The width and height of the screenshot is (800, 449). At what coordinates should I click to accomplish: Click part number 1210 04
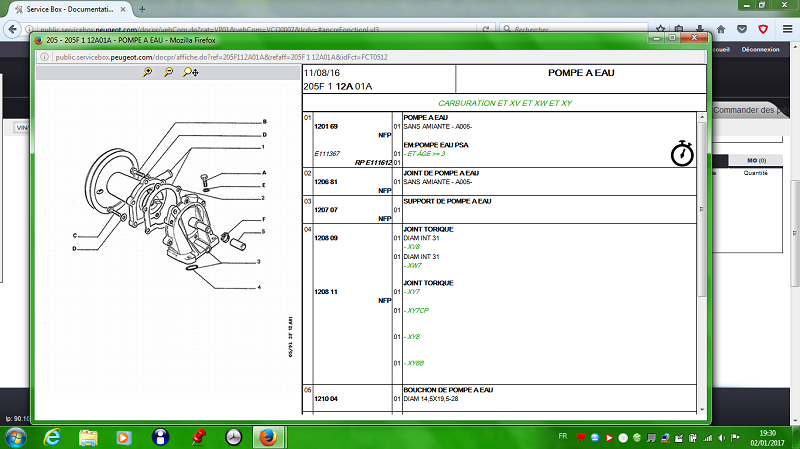[x=326, y=399]
